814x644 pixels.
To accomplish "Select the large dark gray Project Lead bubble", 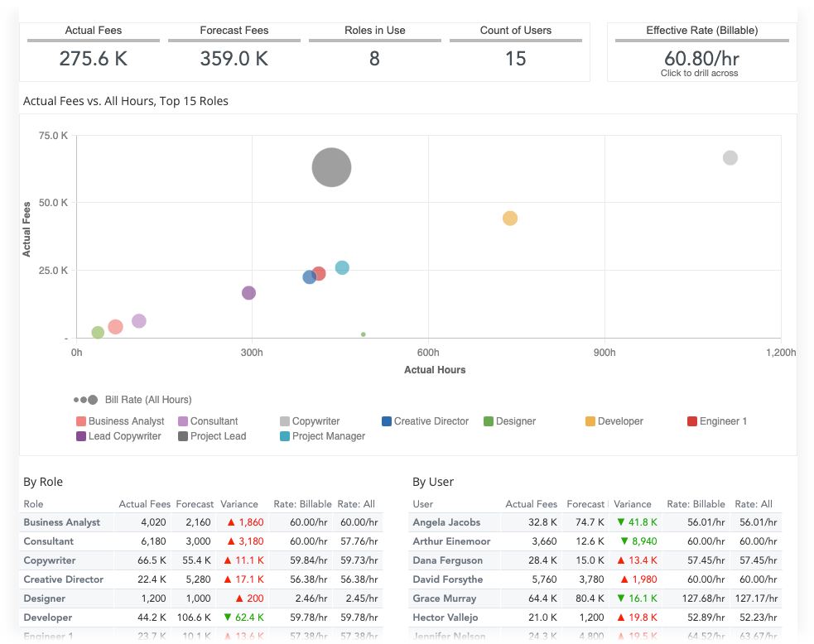I will click(x=331, y=167).
